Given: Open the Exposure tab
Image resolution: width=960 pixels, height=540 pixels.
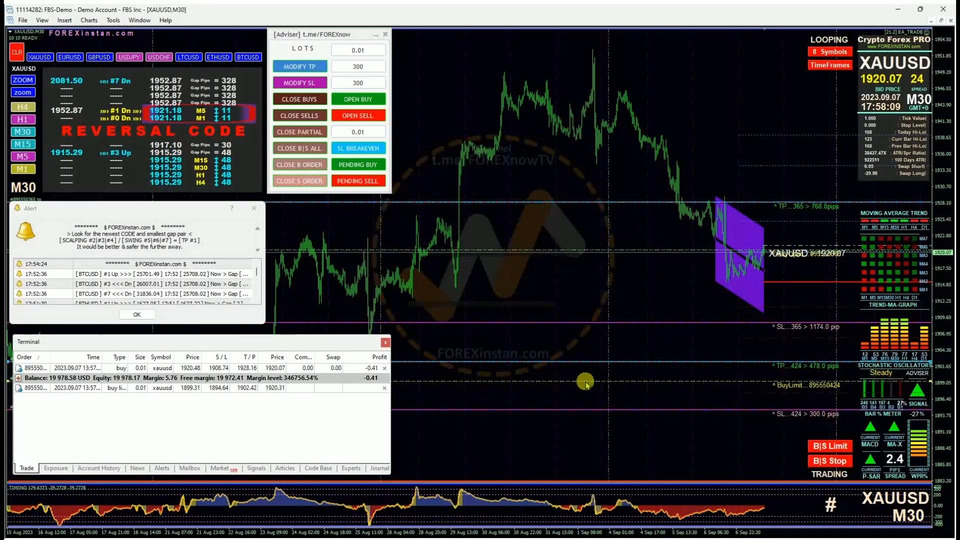Looking at the screenshot, I should tap(55, 468).
